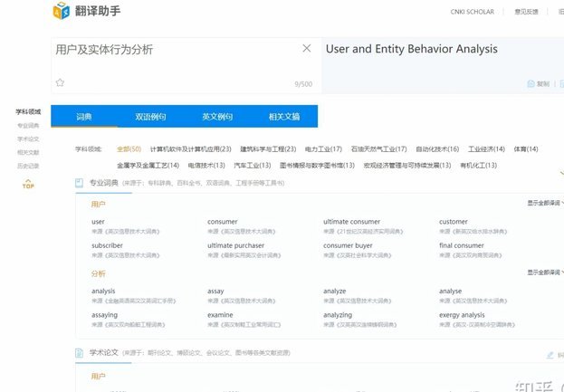Viewport: 564px width, 392px height.
Task: Click the dictionary entry 'analyze'
Action: [335, 292]
